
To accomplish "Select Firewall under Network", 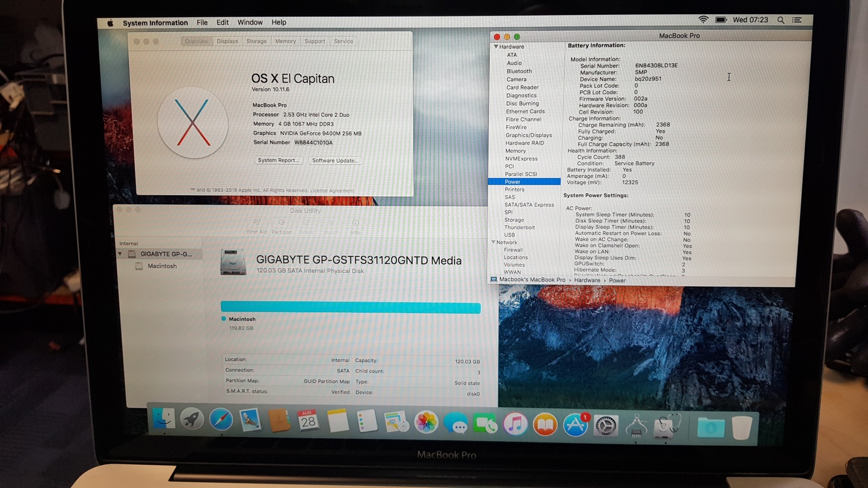I will click(513, 250).
